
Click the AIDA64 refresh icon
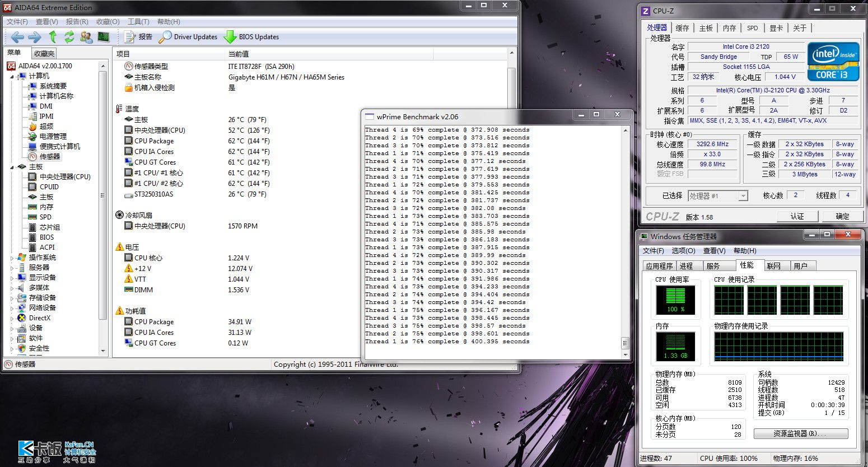point(69,37)
